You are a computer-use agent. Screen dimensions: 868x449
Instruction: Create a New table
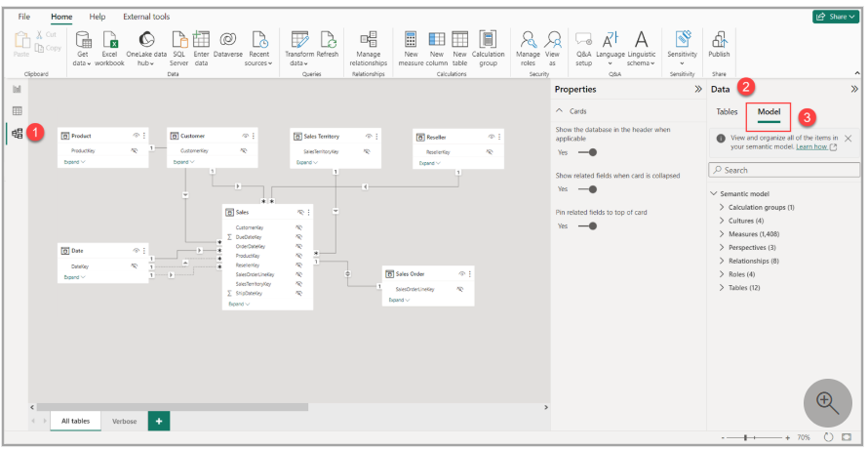coord(459,49)
